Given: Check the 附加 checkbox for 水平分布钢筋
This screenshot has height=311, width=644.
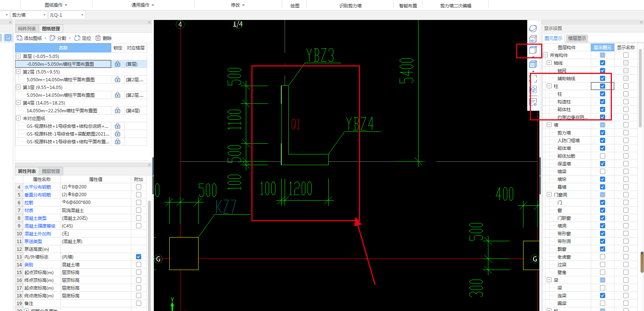Looking at the screenshot, I should (139, 187).
